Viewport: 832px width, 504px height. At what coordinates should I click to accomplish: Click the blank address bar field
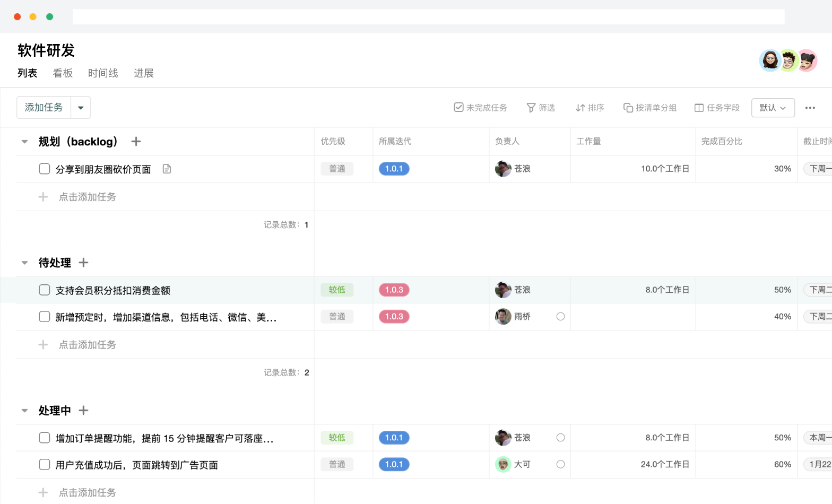[428, 16]
